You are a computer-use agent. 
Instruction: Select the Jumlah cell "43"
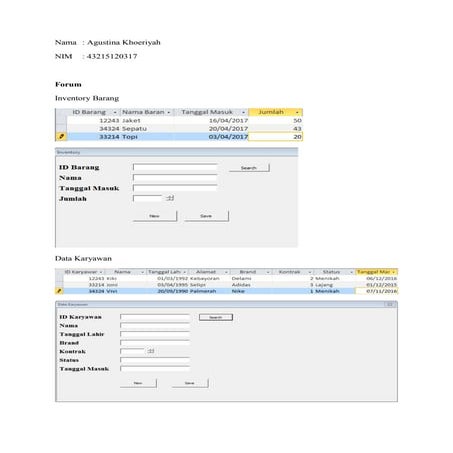[275, 128]
